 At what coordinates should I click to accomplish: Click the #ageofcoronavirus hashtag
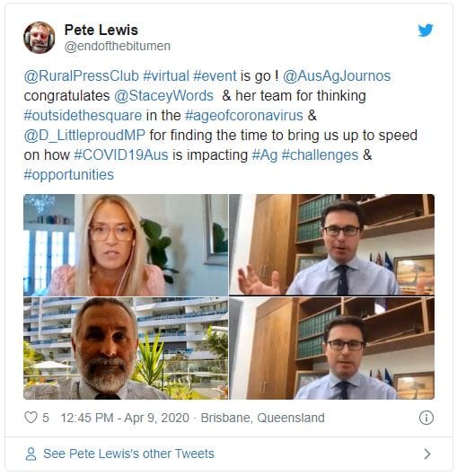(x=244, y=116)
